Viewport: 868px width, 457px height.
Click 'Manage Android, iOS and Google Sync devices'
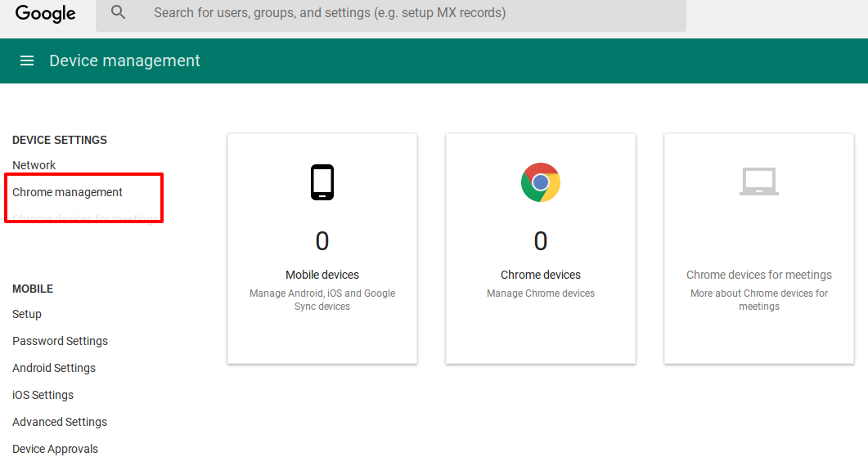click(322, 300)
